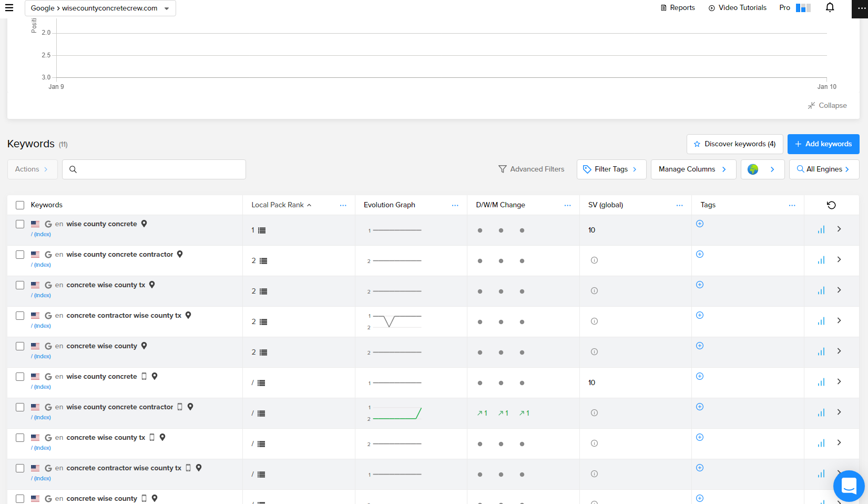Tick checkbox for concrete contractor wise county tx
Image resolution: width=868 pixels, height=504 pixels.
[x=20, y=316]
